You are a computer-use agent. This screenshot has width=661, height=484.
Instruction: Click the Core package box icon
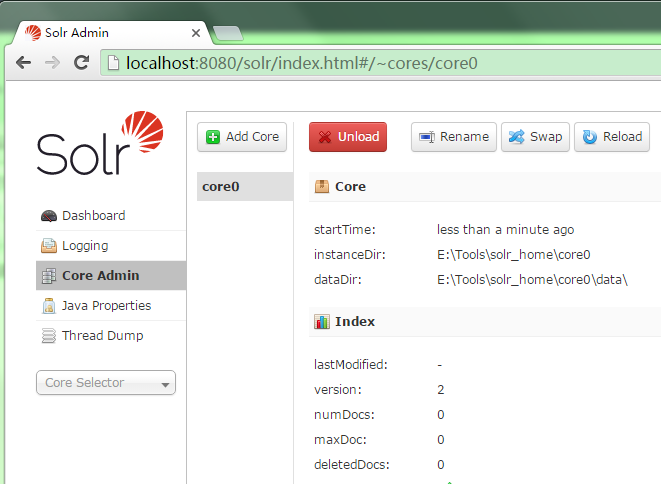click(x=322, y=186)
